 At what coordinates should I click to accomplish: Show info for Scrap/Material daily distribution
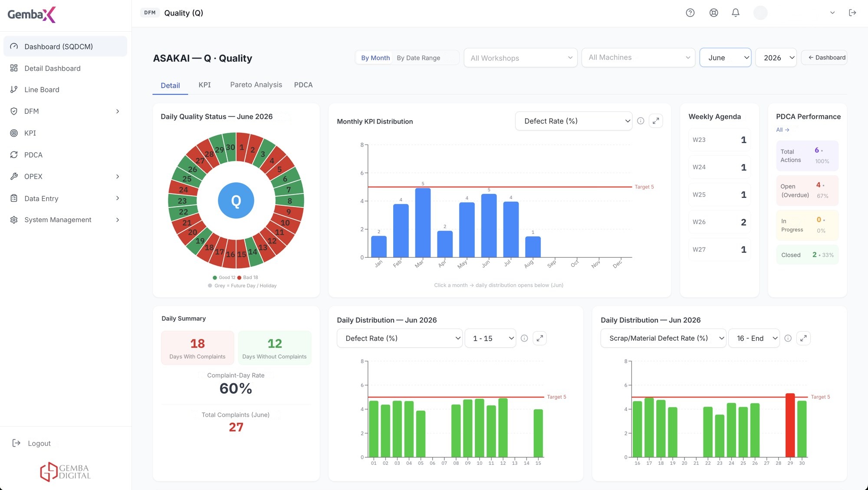coord(788,338)
